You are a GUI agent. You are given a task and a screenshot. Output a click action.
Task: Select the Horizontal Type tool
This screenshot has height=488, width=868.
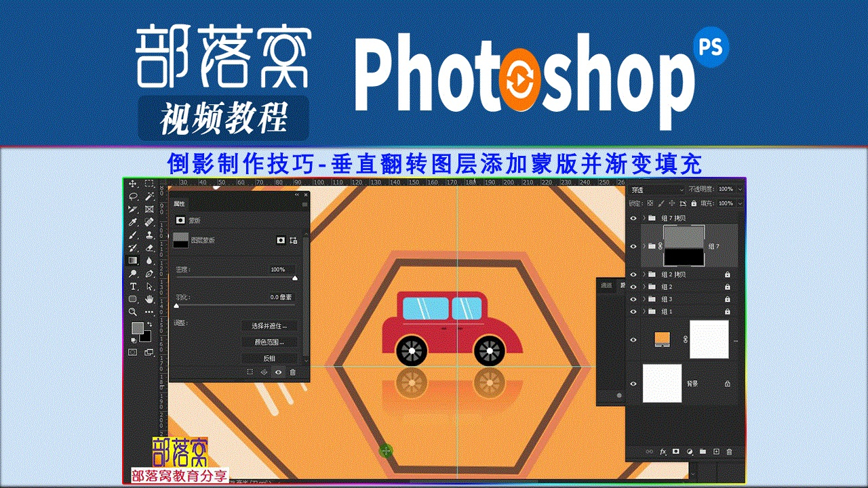click(x=134, y=287)
